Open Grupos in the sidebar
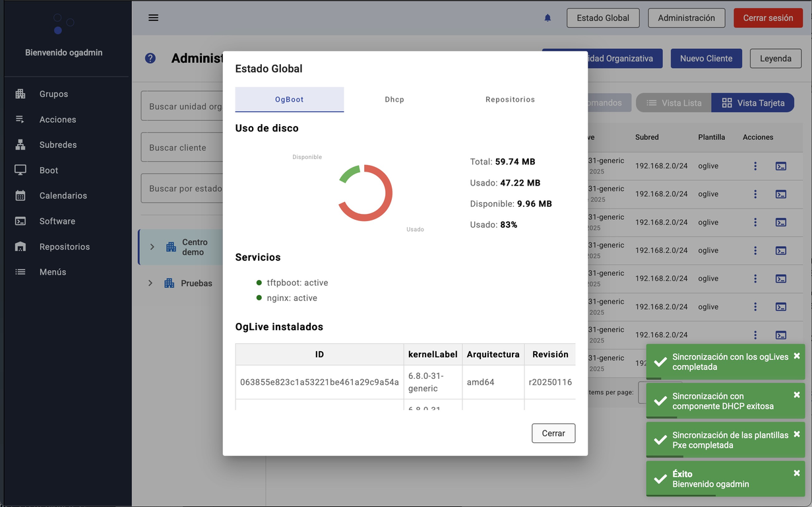The image size is (812, 507). click(x=53, y=94)
